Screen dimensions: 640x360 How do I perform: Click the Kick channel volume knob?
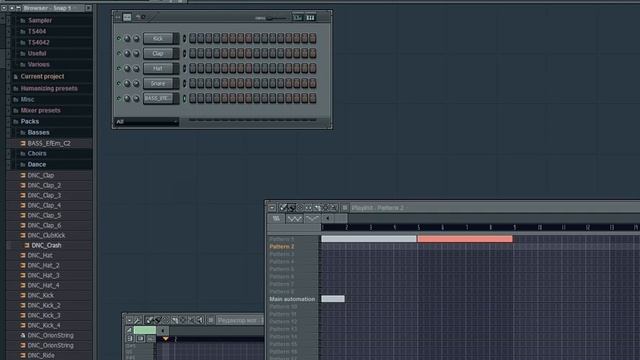point(136,38)
